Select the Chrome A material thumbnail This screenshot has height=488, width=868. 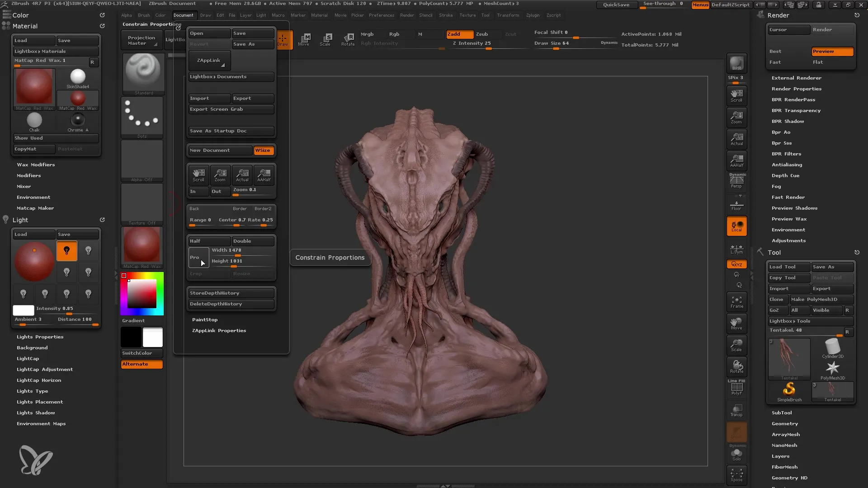(x=78, y=122)
